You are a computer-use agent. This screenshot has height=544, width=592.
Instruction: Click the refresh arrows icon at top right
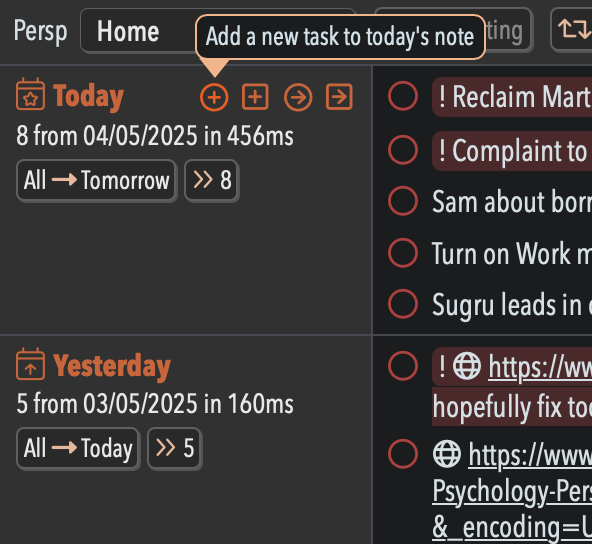(x=574, y=29)
